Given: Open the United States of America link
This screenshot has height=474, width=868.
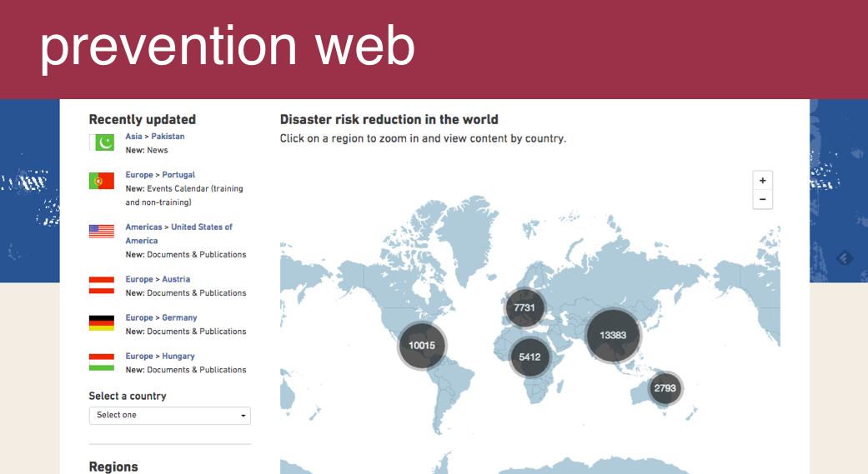Looking at the screenshot, I should [178, 233].
